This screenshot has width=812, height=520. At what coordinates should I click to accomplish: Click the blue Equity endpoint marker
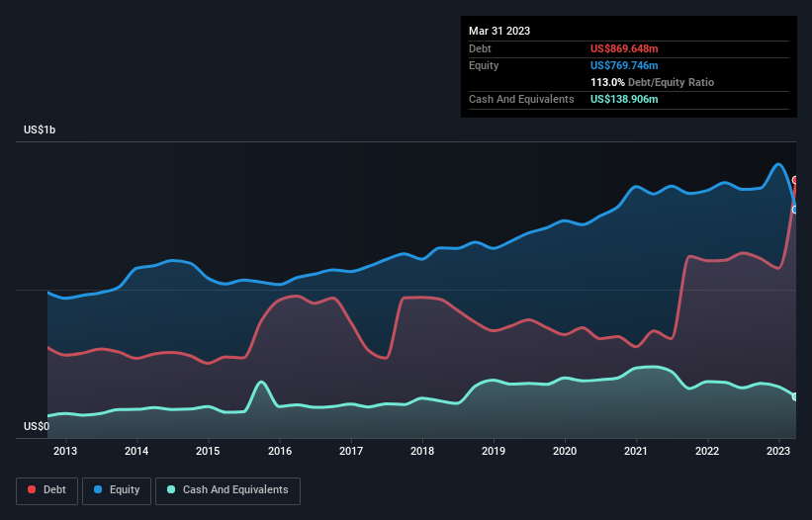click(795, 210)
